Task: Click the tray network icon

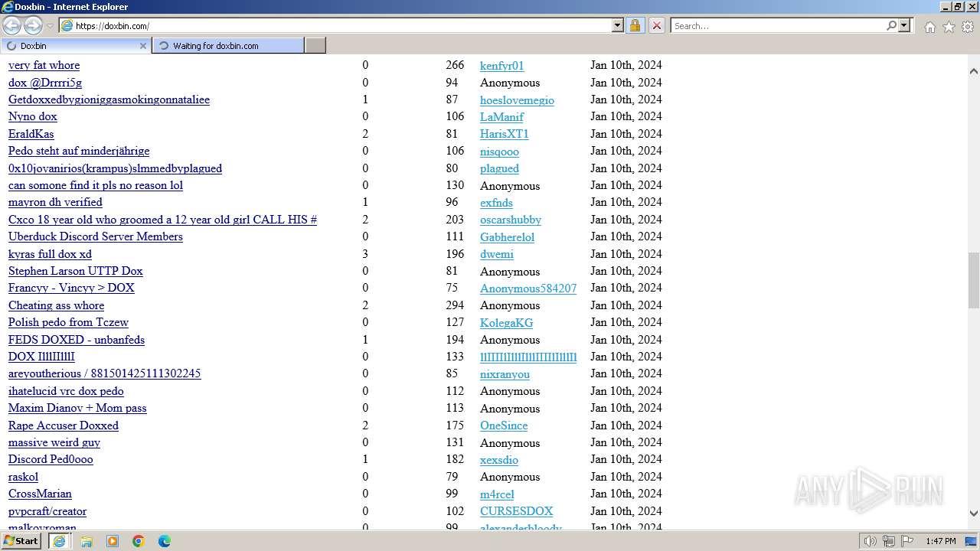Action: click(x=889, y=541)
